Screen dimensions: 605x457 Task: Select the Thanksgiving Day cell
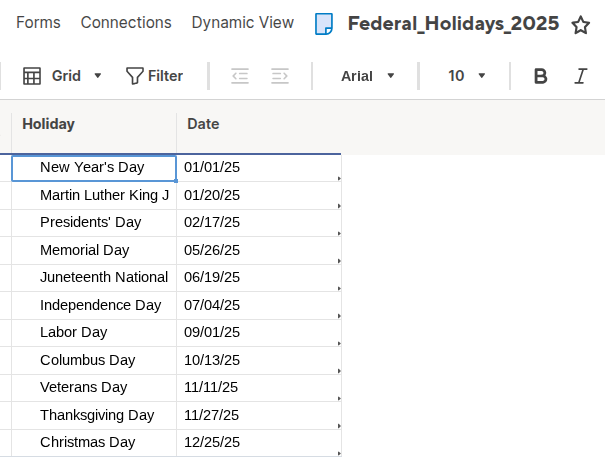point(94,415)
